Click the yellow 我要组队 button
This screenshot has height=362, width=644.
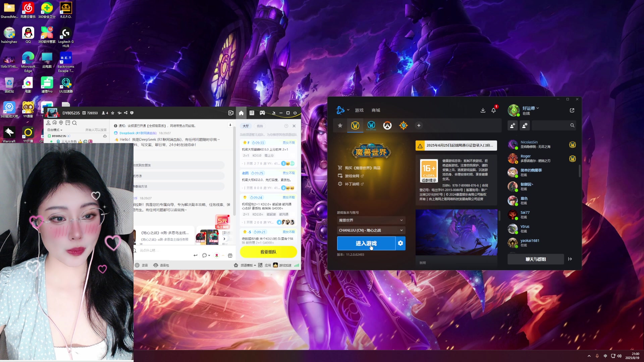coord(268,252)
